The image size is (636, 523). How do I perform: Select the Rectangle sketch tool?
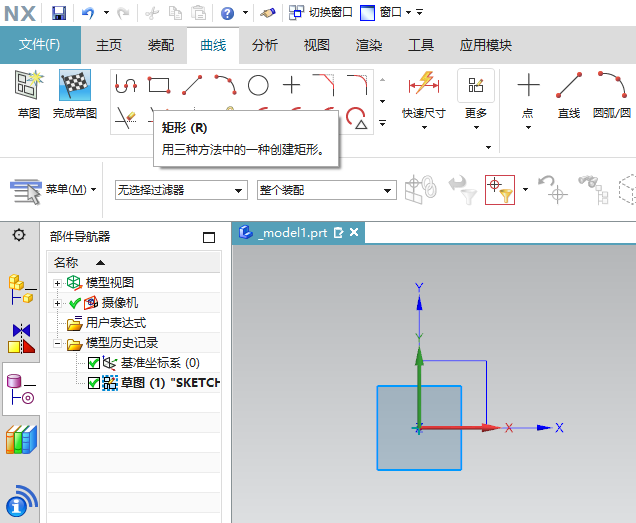tap(159, 85)
